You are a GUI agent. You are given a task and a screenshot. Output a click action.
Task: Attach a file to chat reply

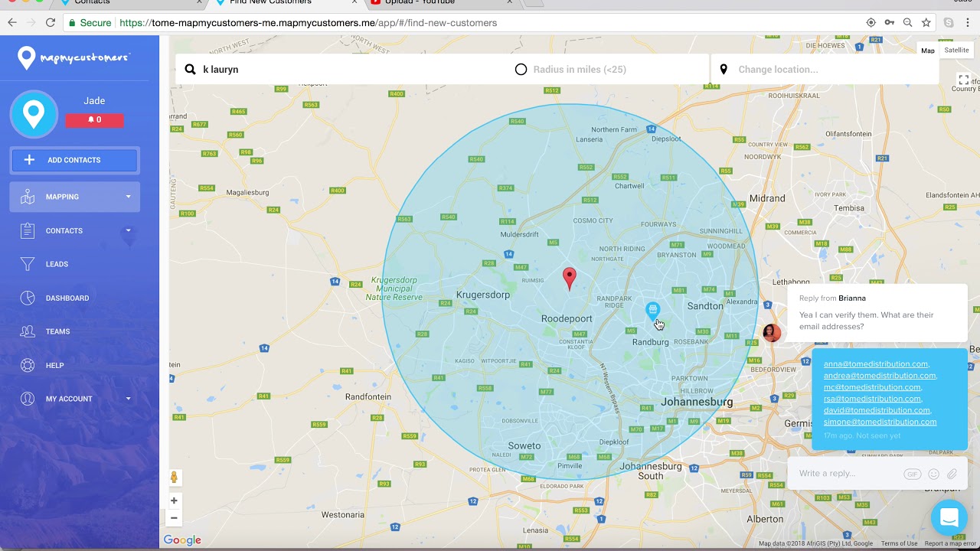[x=952, y=474]
